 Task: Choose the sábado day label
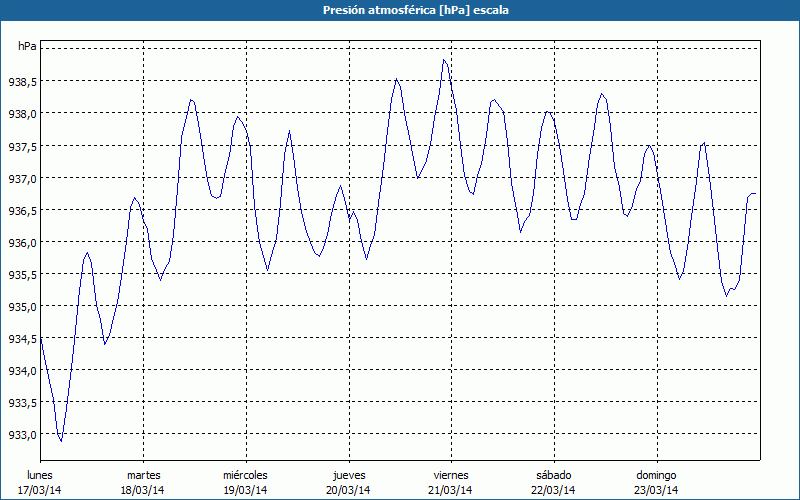coord(553,475)
